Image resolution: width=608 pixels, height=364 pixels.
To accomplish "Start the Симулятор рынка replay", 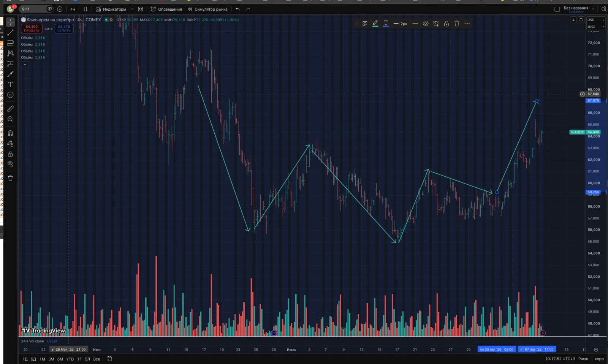I will pos(207,9).
